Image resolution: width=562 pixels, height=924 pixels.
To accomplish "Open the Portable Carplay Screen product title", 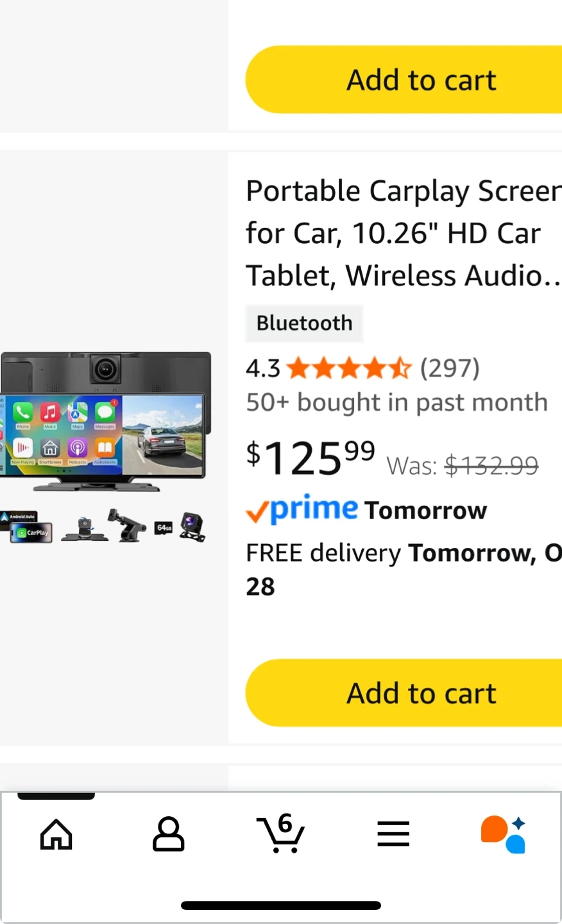I will point(403,233).
